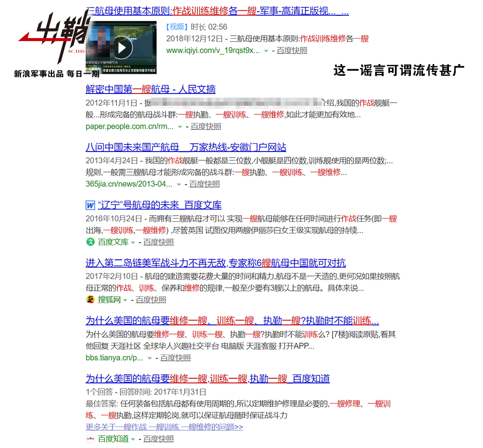Click the green 百度文库 source icon
This screenshot has height=448, width=483.
(90, 242)
